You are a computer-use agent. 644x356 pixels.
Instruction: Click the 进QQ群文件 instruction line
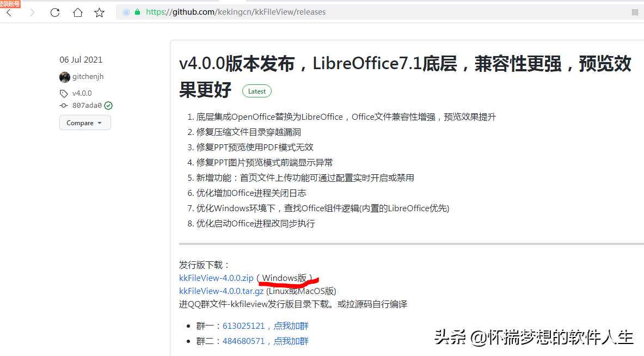pyautogui.click(x=293, y=304)
